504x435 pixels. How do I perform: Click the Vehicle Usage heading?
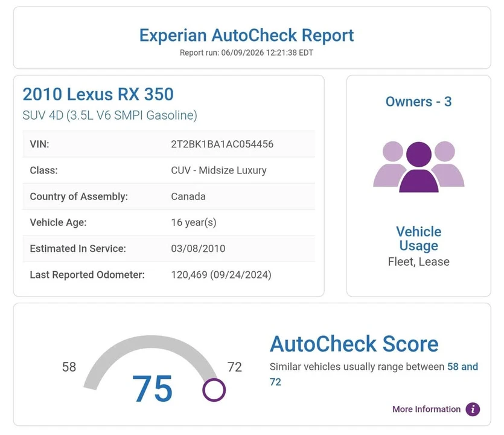(x=418, y=239)
